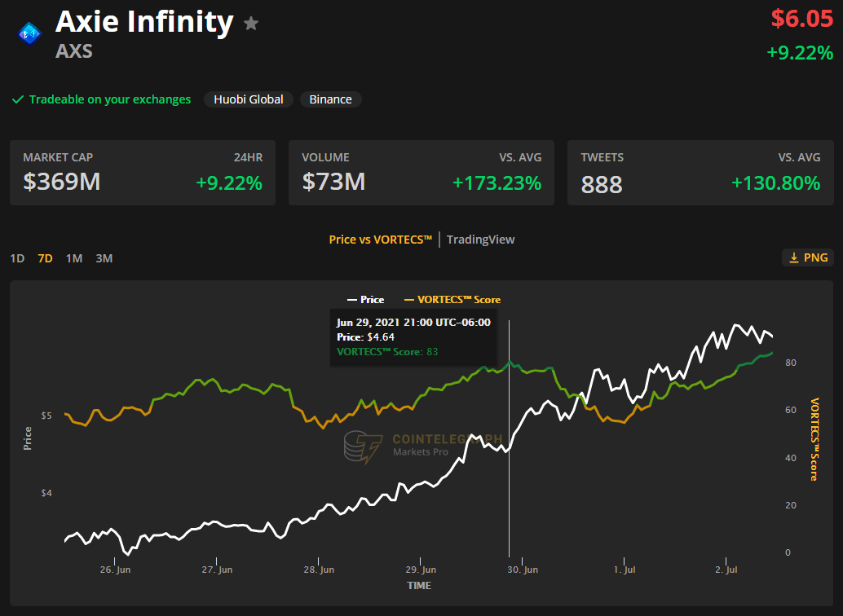Select the 1D time range
The image size is (843, 616).
point(17,258)
